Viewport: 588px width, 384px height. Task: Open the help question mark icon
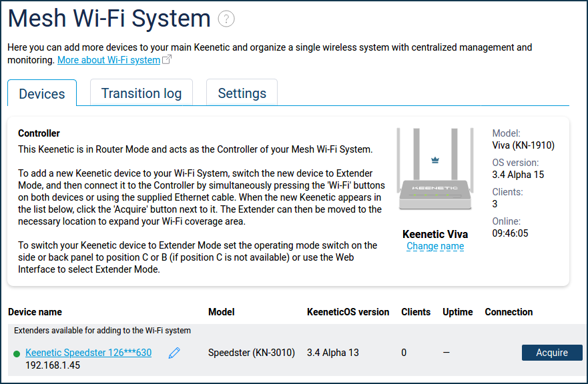pos(226,19)
